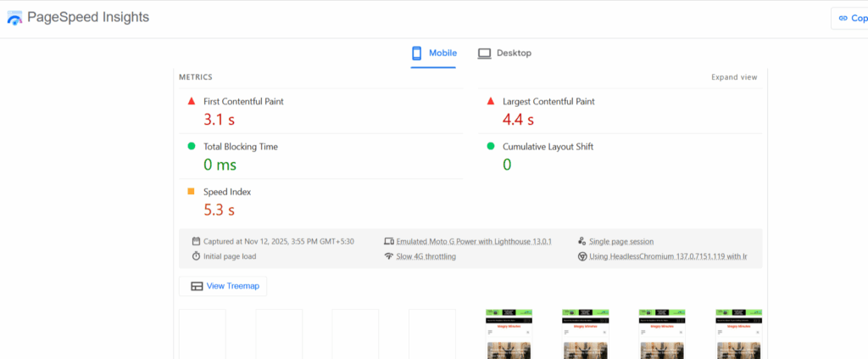Open the Emulated Moto G Power link
Screen dimensions: 868x359
point(474,242)
